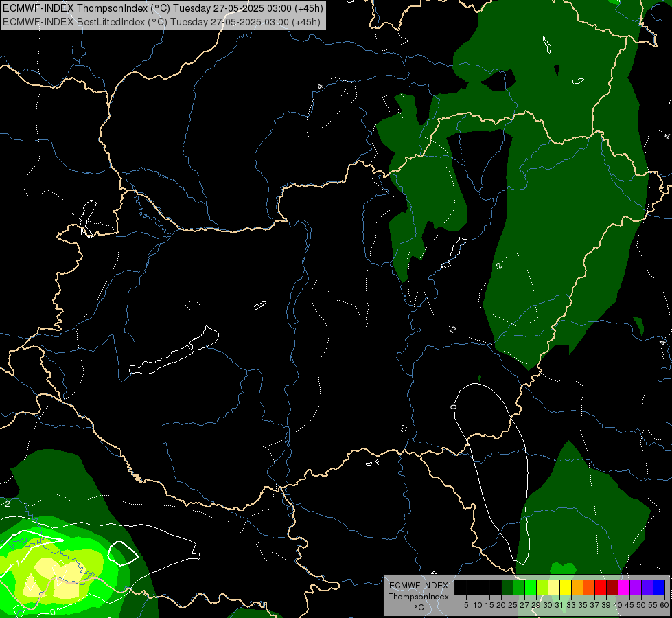Viewport: 672px width, 618px height.
Task: Click the legend tick value '33'
Action: coord(571,605)
